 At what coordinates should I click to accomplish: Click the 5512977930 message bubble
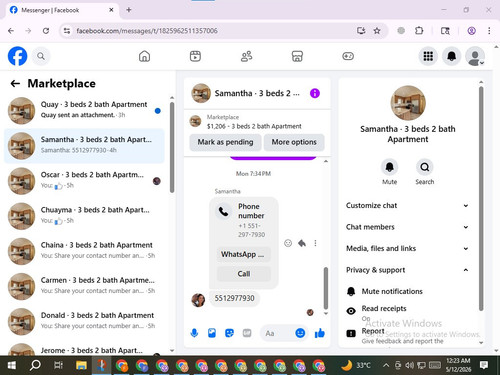(234, 298)
